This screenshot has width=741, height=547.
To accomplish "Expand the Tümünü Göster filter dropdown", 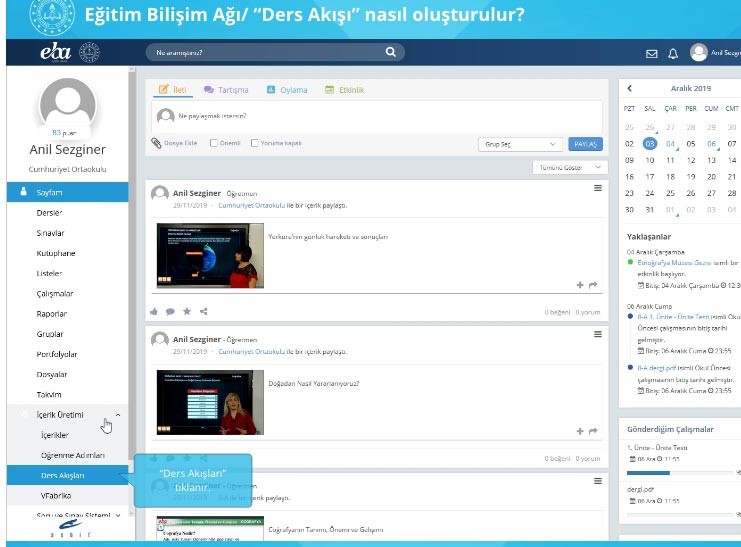I will point(569,167).
